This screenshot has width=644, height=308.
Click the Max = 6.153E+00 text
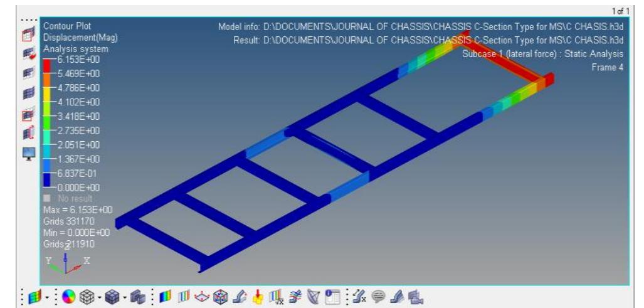[78, 210]
